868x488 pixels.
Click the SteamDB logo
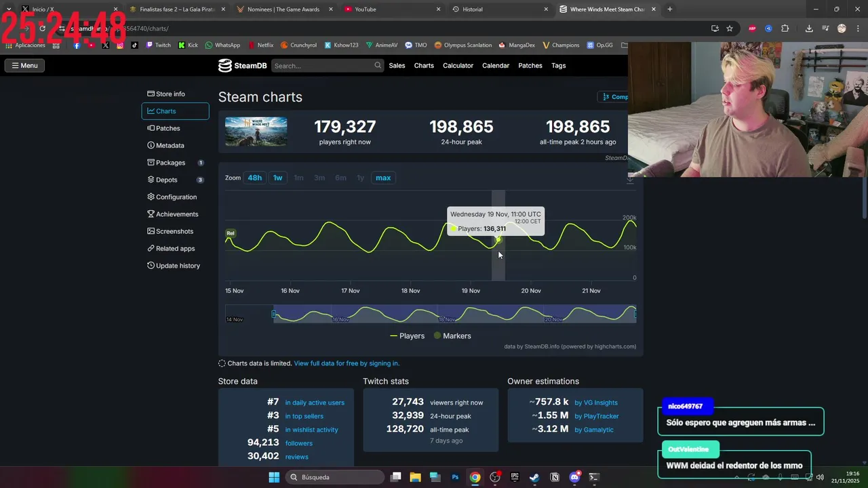(x=242, y=66)
